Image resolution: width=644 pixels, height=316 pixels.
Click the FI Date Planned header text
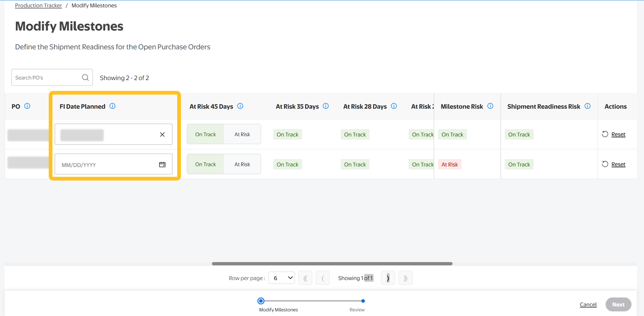[x=83, y=106]
